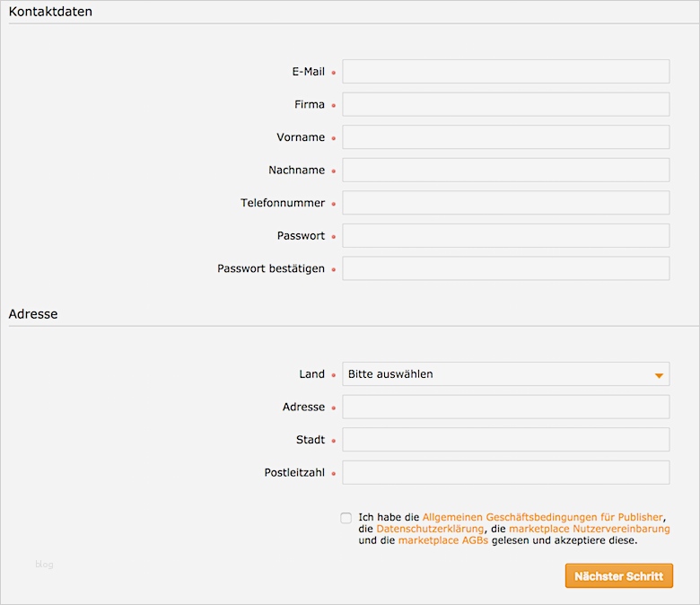The image size is (700, 605).
Task: Focus the Stadt input field
Action: point(505,440)
